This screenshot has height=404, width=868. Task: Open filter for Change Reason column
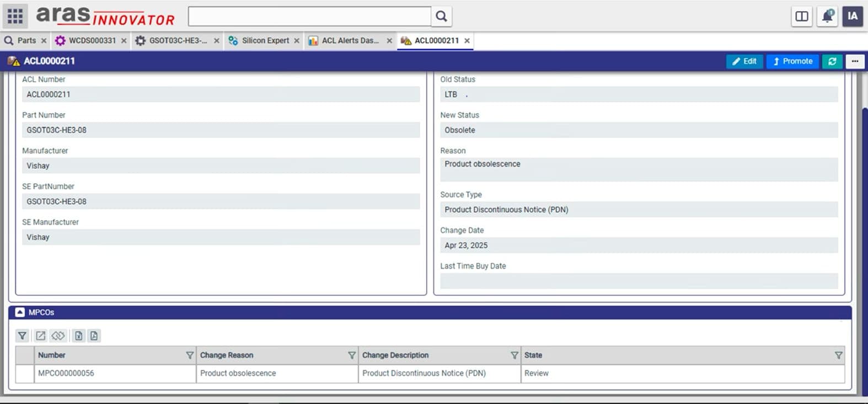click(352, 355)
